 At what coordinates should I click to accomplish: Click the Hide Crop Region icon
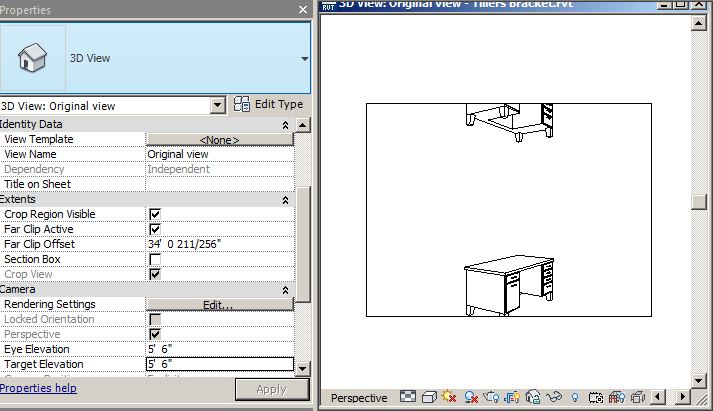(512, 397)
